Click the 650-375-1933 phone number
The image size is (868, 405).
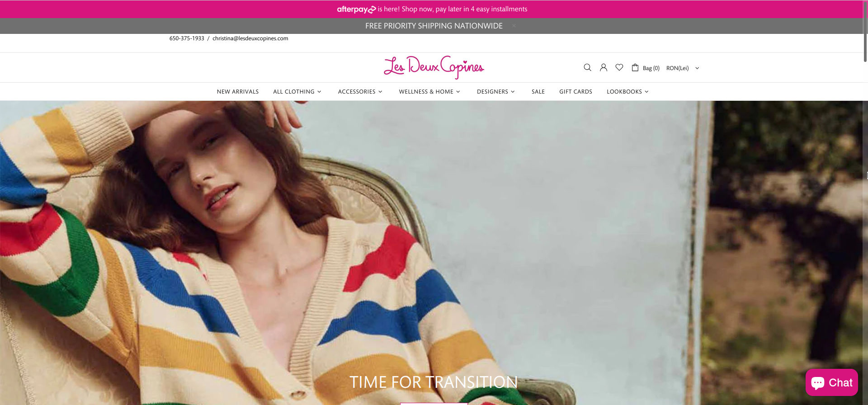(x=187, y=38)
